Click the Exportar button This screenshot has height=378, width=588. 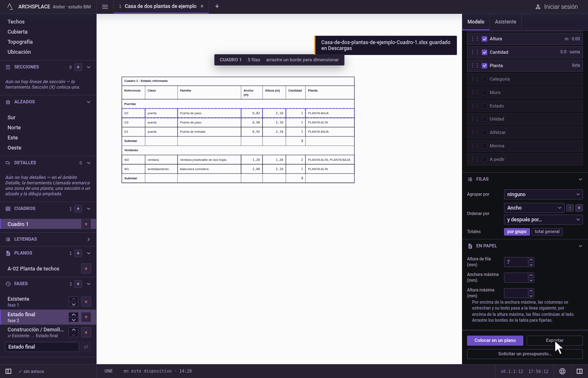555,341
